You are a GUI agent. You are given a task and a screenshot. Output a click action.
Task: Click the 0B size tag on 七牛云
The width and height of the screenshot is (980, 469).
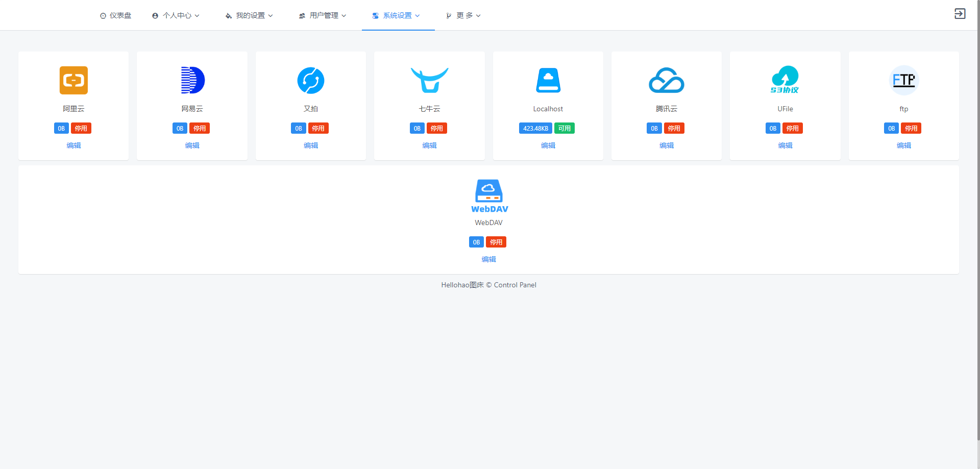417,128
